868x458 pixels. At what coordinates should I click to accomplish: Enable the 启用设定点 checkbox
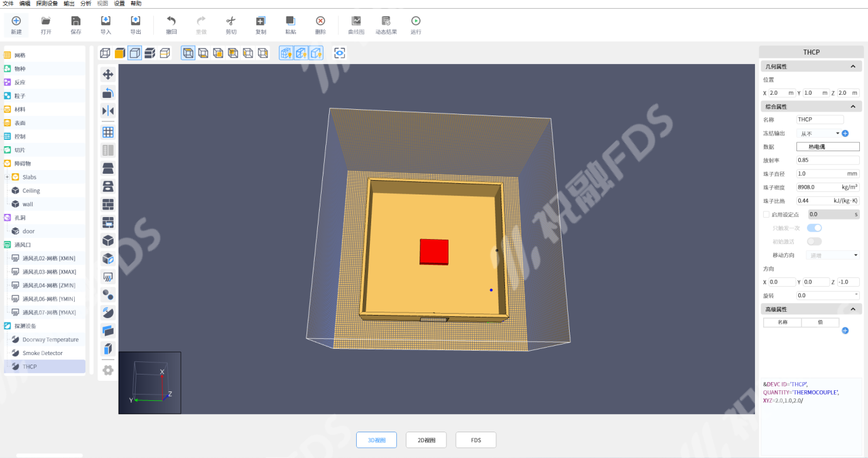[x=766, y=215]
